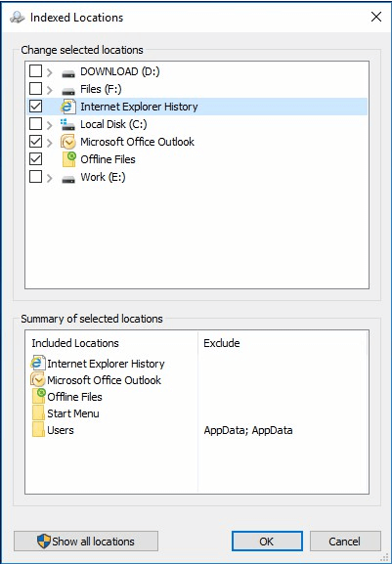Expand the DOWNLOAD (D:) tree node
This screenshot has width=392, height=564.
coord(50,72)
